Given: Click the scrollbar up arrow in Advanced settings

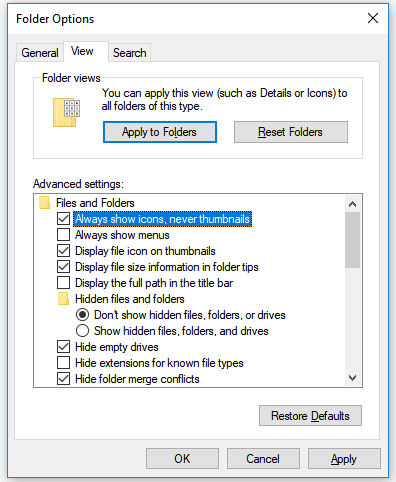Looking at the screenshot, I should coord(352,204).
